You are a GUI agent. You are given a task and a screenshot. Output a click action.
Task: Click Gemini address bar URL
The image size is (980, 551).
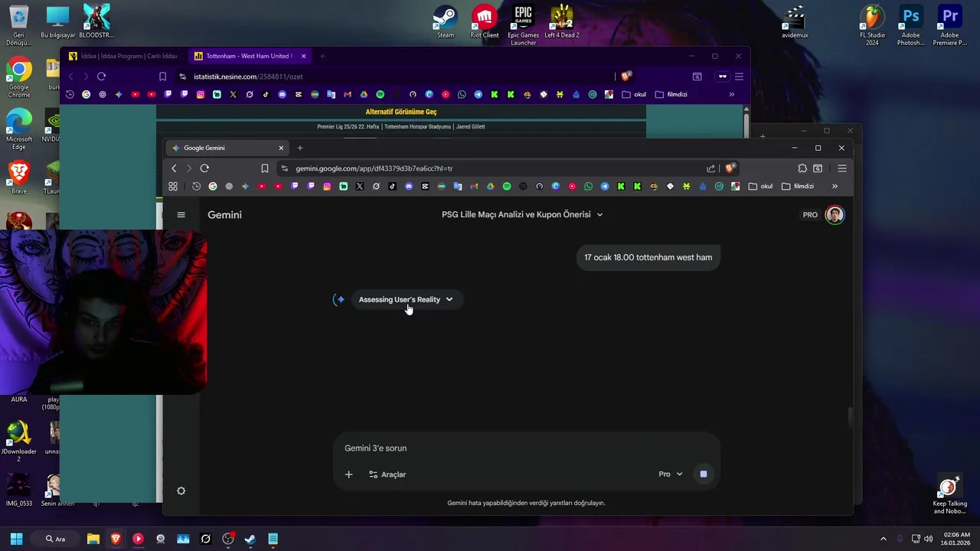(374, 168)
